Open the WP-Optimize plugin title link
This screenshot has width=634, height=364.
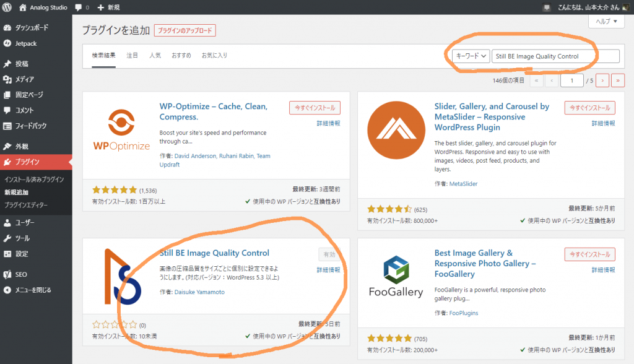coord(213,111)
